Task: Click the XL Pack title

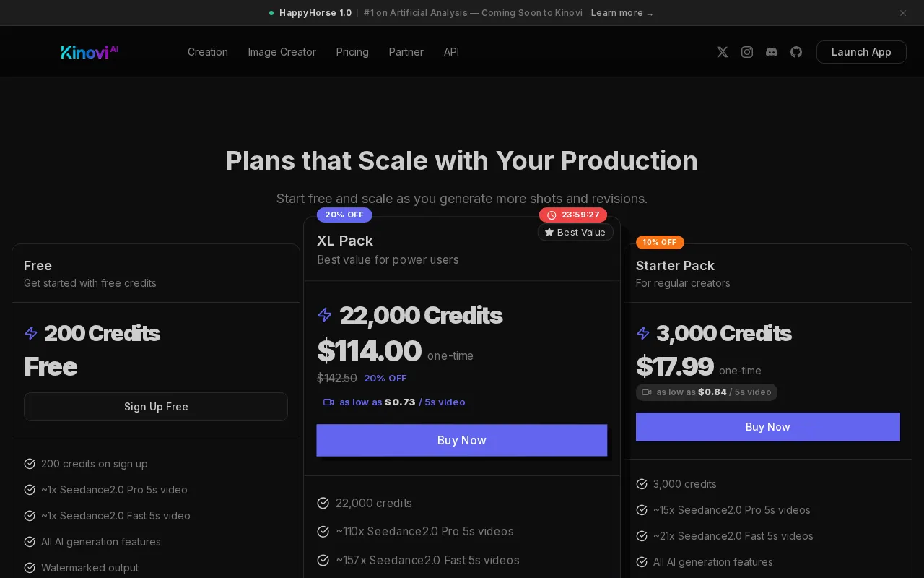Action: coord(345,241)
